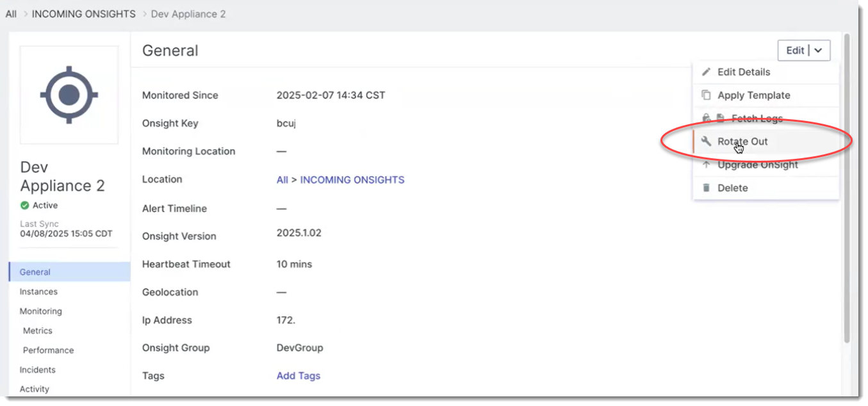The height and width of the screenshot is (406, 868).
Task: Click the pencil icon beside Edit Details
Action: (x=706, y=72)
